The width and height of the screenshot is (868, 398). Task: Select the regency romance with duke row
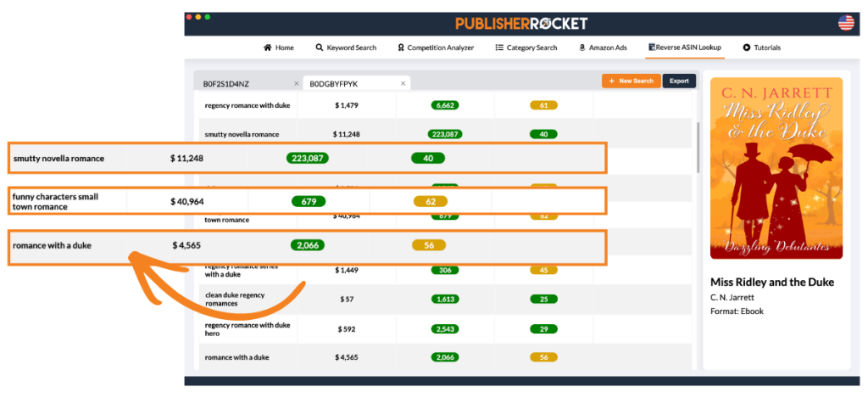(x=248, y=105)
